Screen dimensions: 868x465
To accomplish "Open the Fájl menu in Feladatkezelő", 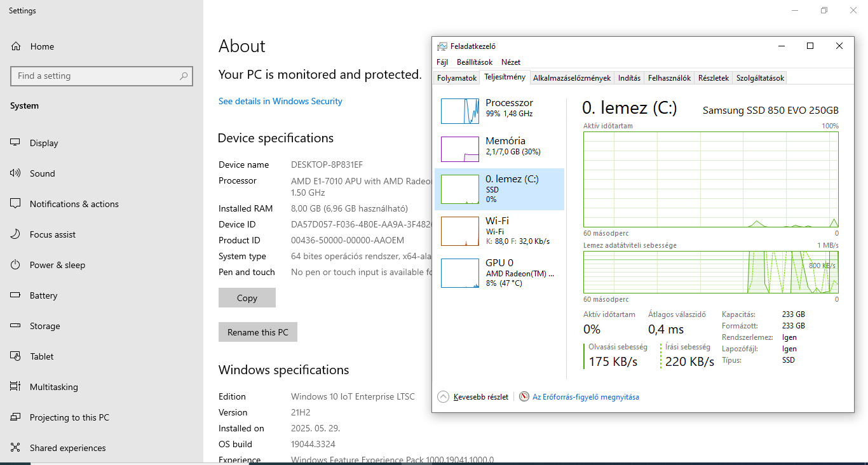I will coord(442,62).
